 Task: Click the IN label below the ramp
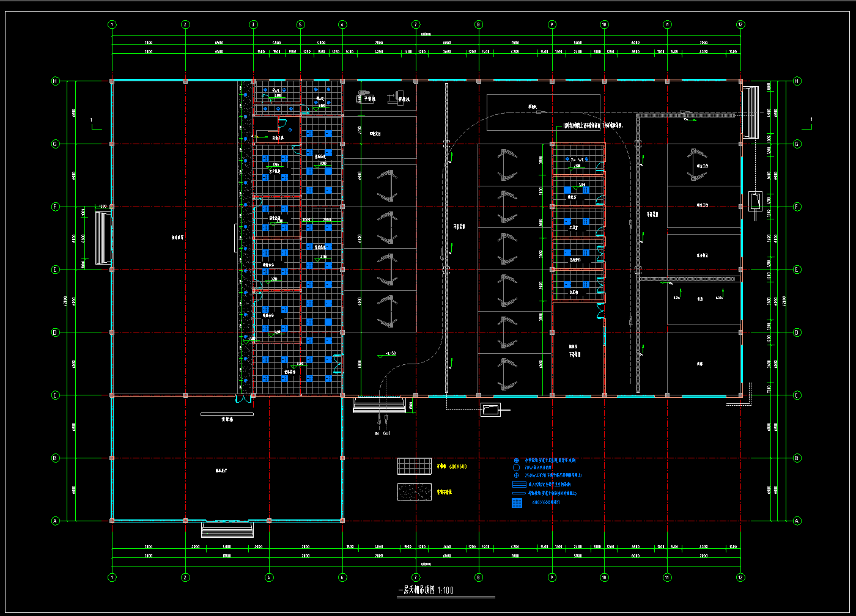(377, 433)
